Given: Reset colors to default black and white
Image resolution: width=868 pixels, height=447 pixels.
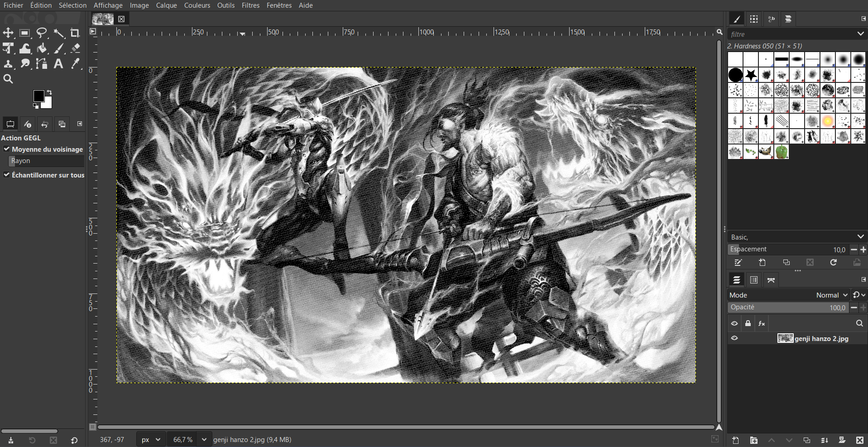Looking at the screenshot, I should pos(36,106).
